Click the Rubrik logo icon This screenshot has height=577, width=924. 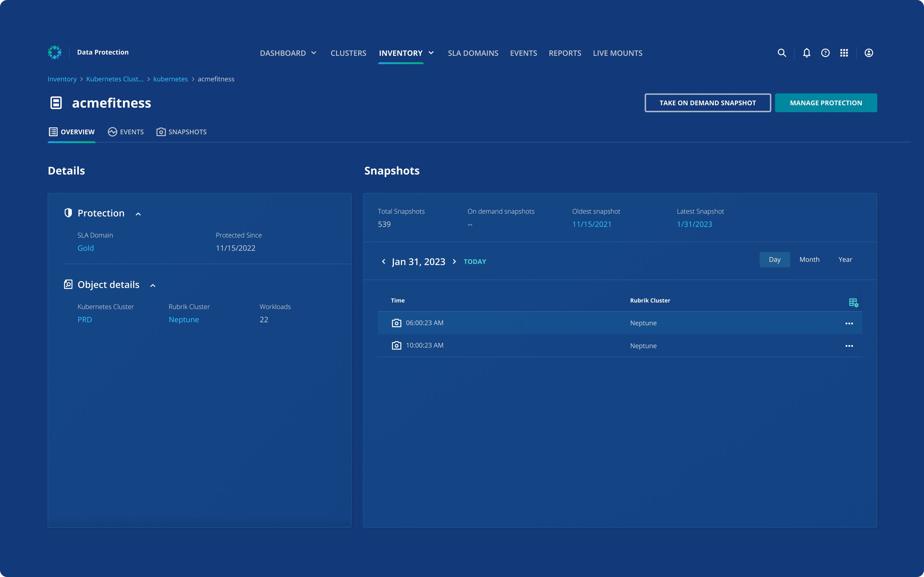point(55,52)
